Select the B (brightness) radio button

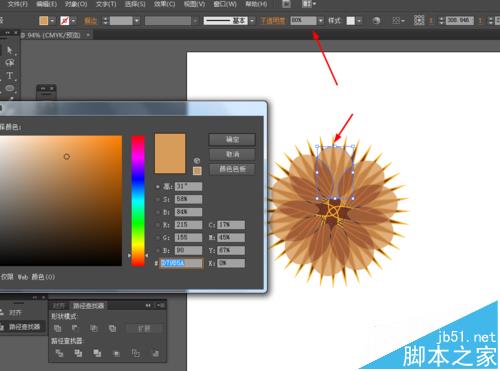(x=158, y=212)
